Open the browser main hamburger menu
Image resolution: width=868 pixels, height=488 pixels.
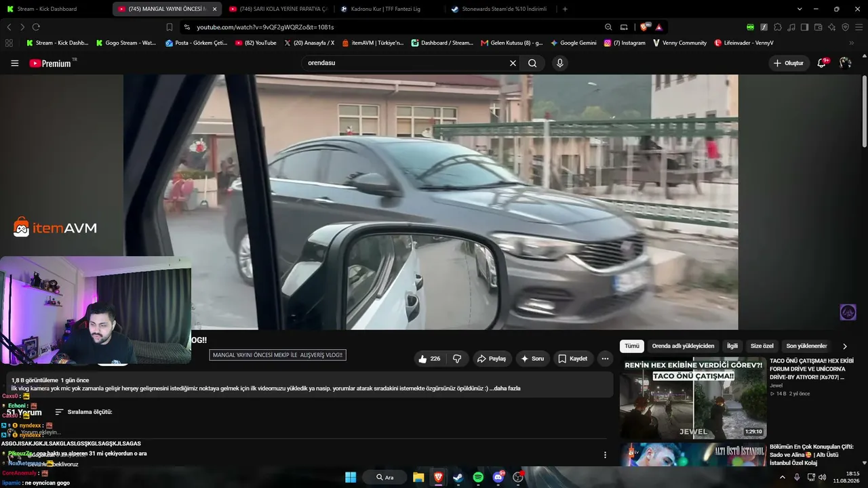859,27
